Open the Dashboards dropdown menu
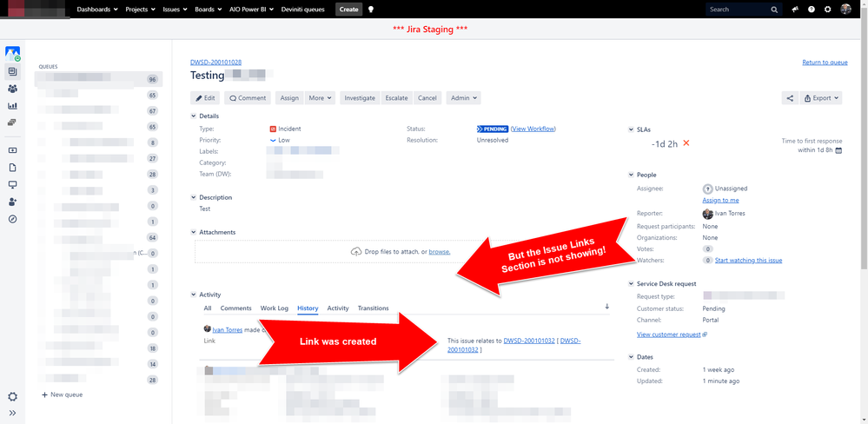 pyautogui.click(x=96, y=10)
